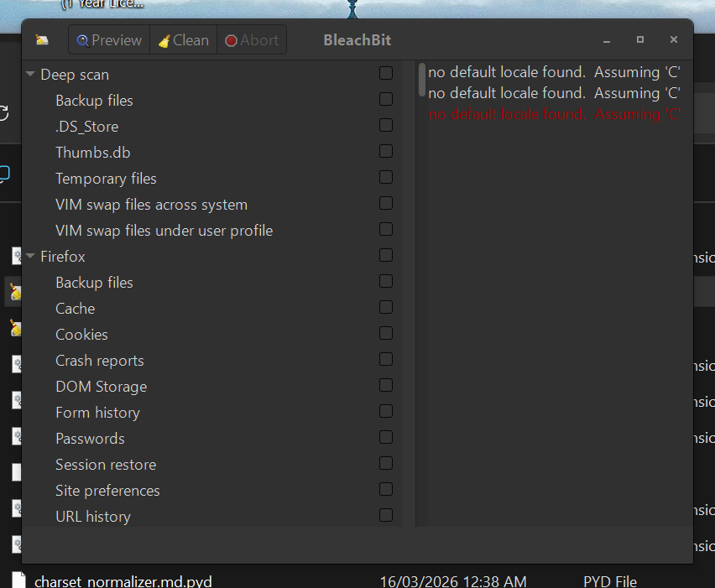Click the refresh icon in background window

pos(3,113)
